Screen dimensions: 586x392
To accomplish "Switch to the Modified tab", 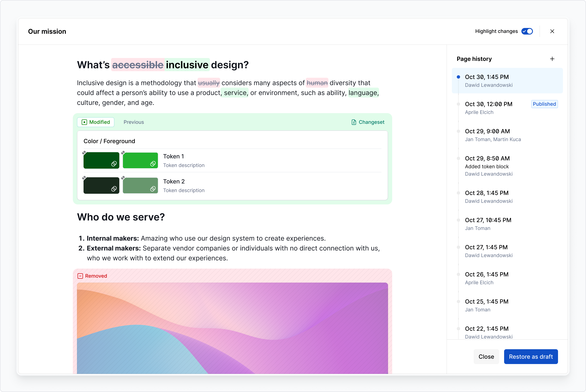I will (x=96, y=122).
